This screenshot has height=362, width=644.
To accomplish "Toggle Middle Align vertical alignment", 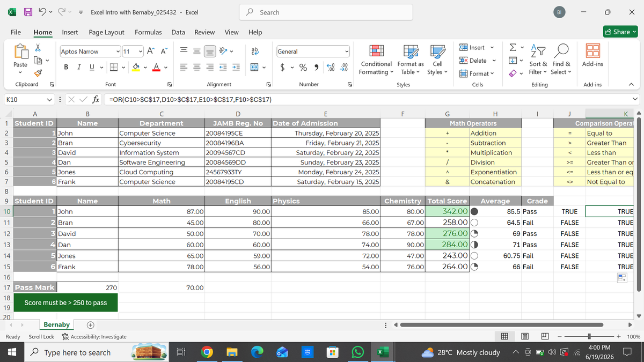I will pos(196,51).
